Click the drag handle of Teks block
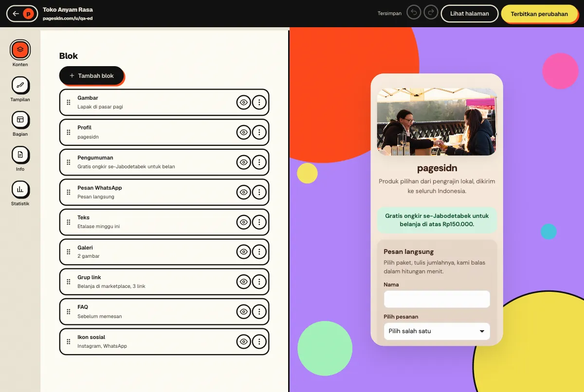The image size is (584, 392). (x=68, y=222)
